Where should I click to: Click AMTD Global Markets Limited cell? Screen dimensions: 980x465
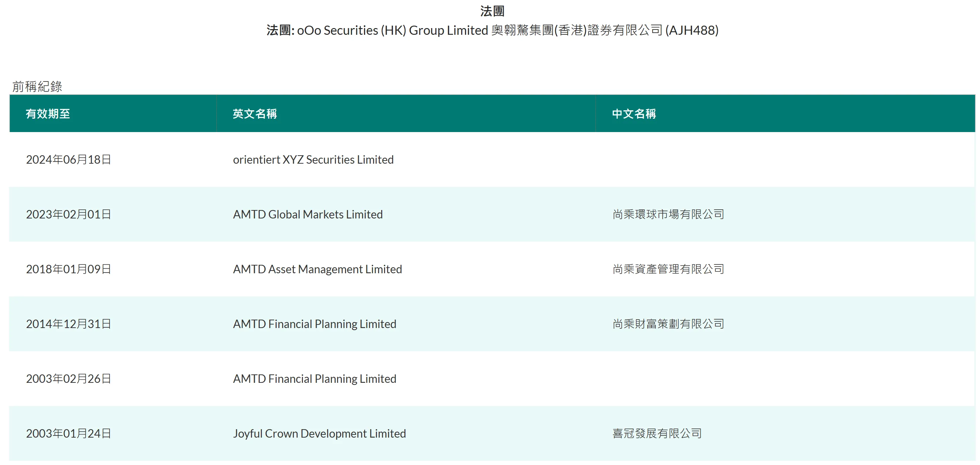(308, 214)
